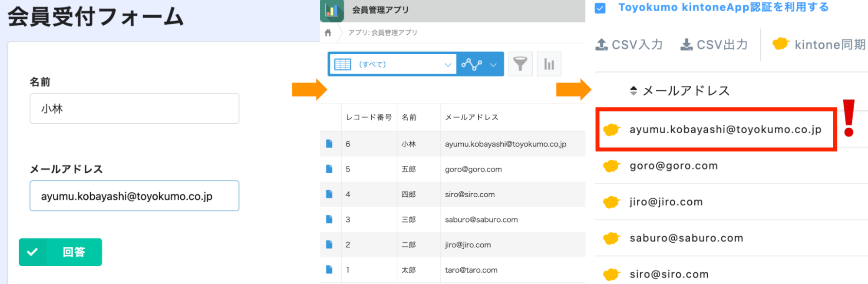868x284 pixels.
Task: Click the 名前 input field in the form
Action: pos(134,109)
